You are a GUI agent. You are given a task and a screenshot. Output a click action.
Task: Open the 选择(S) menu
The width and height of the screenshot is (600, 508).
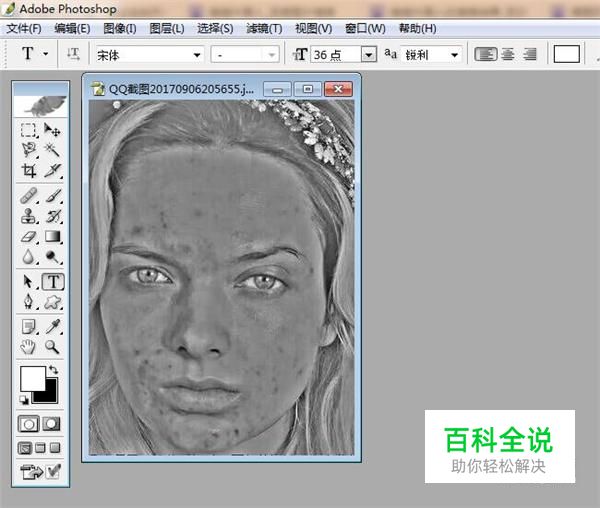(215, 29)
